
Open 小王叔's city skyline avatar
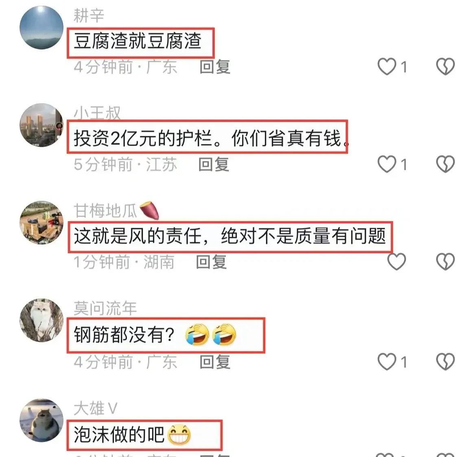pyautogui.click(x=41, y=125)
